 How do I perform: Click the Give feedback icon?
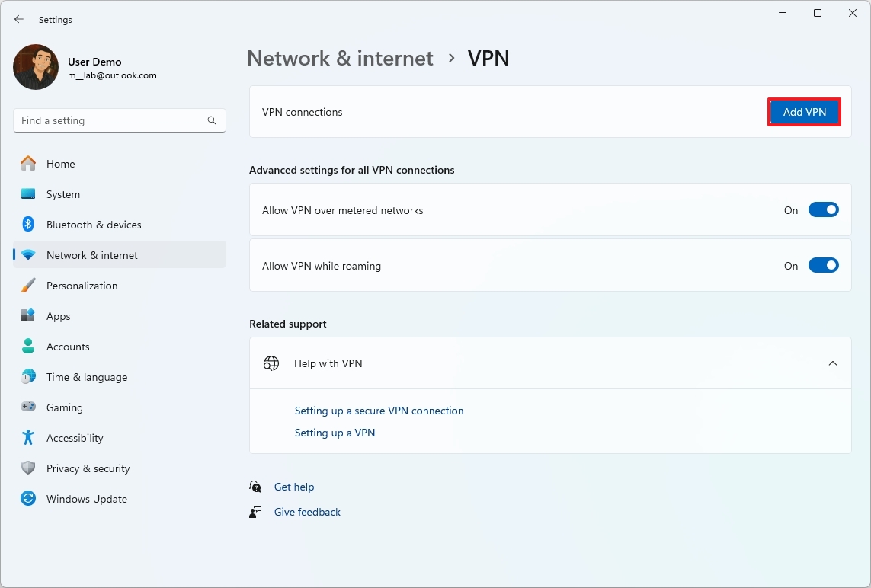click(255, 511)
